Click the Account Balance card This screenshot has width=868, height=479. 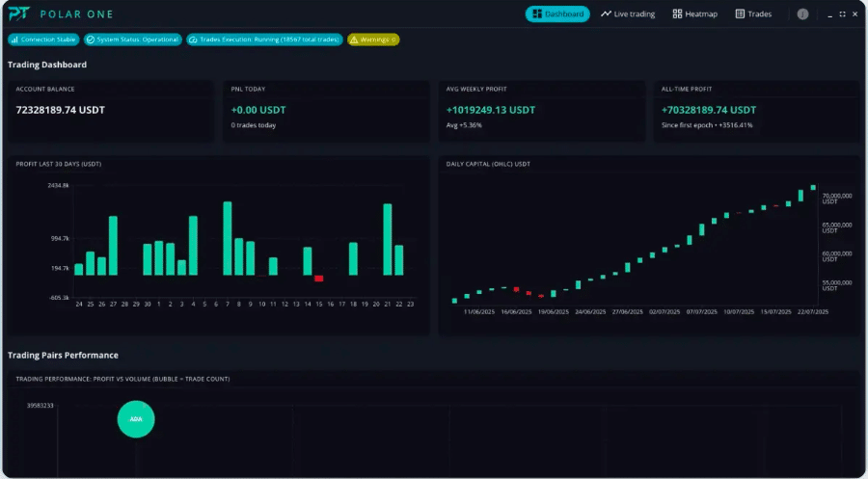pos(110,111)
